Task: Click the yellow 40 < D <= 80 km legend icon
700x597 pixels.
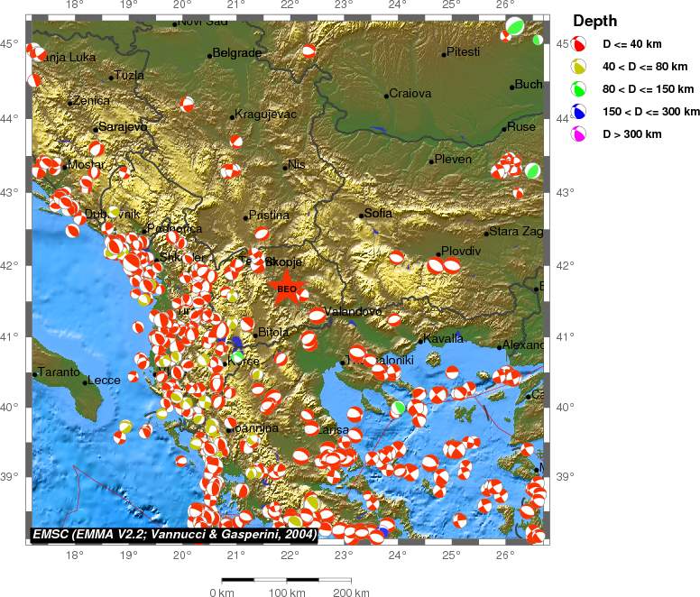Action: tap(578, 67)
